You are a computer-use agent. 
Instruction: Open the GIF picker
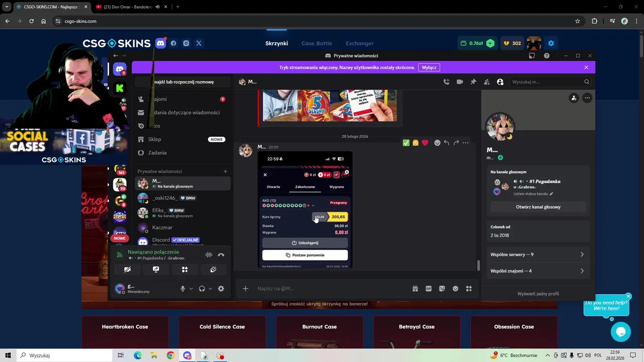[429, 289]
